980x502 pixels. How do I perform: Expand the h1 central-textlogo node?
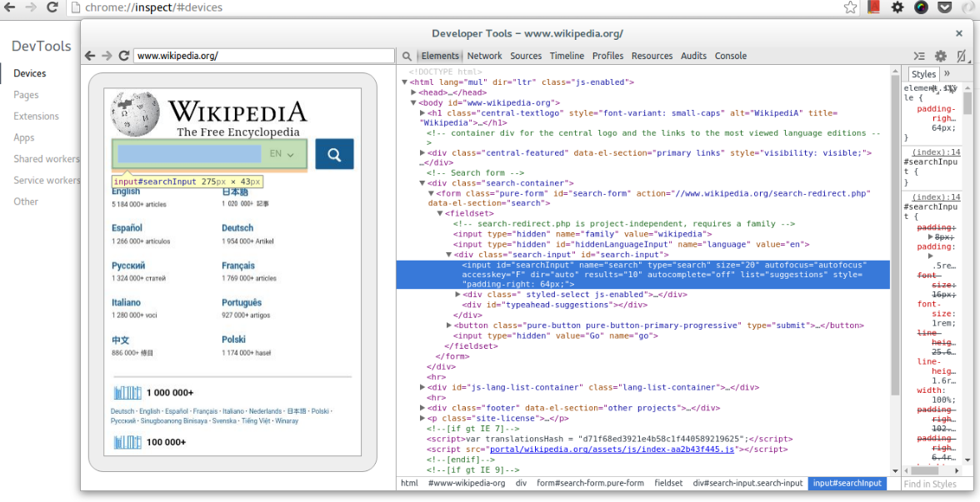(422, 113)
